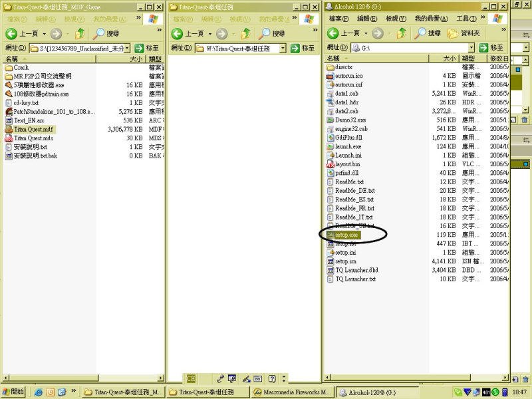The image size is (532, 399).
Task: Click Up folder icon in Alcohol-120% window
Action: 402,33
